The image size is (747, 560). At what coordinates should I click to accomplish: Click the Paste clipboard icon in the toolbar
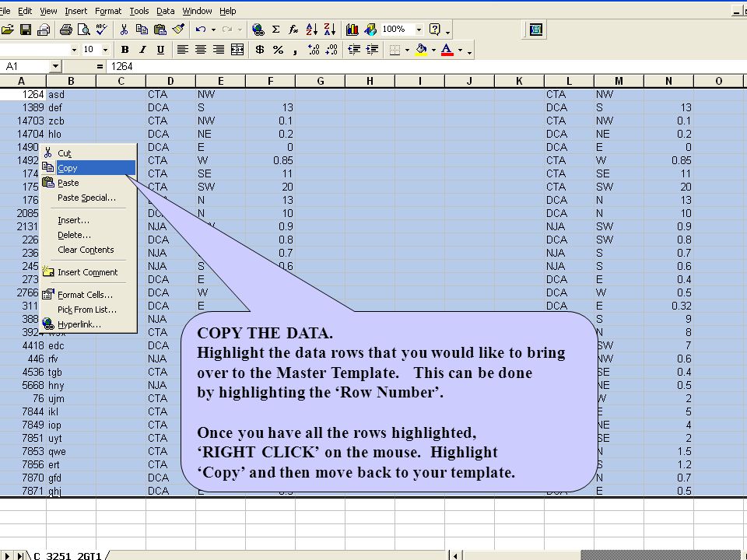[160, 30]
